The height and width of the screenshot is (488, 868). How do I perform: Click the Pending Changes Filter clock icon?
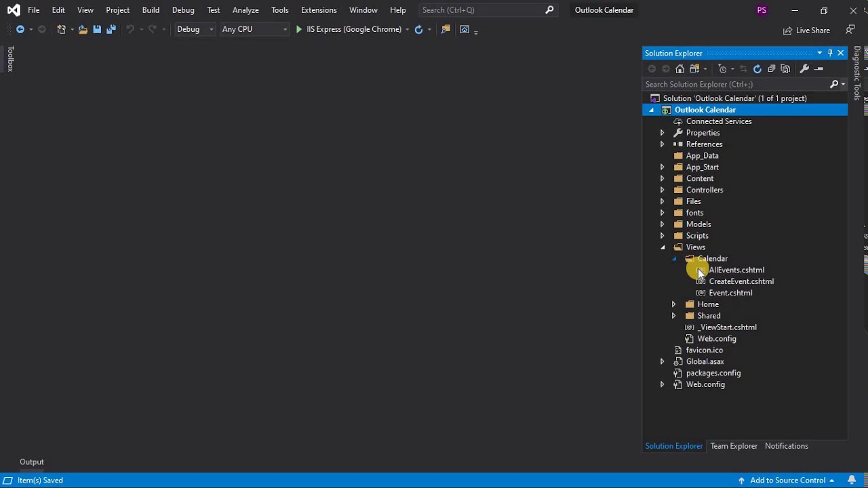click(x=722, y=68)
